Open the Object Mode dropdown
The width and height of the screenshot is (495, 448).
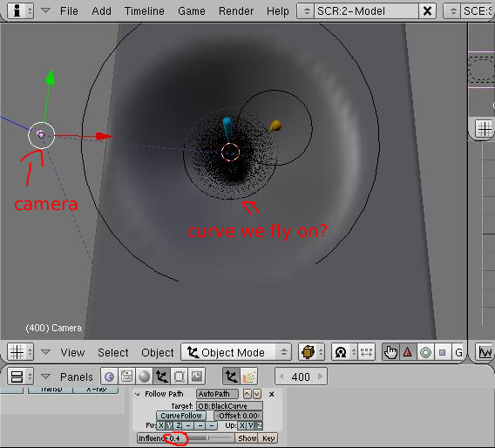click(236, 352)
